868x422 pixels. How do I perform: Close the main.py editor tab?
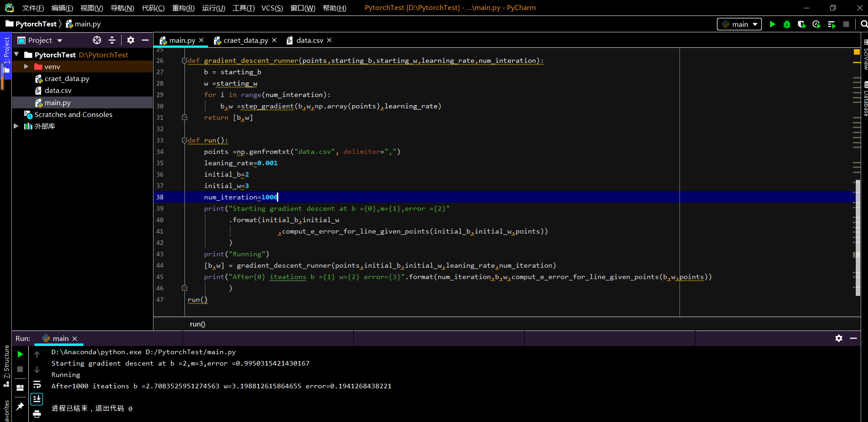[201, 40]
